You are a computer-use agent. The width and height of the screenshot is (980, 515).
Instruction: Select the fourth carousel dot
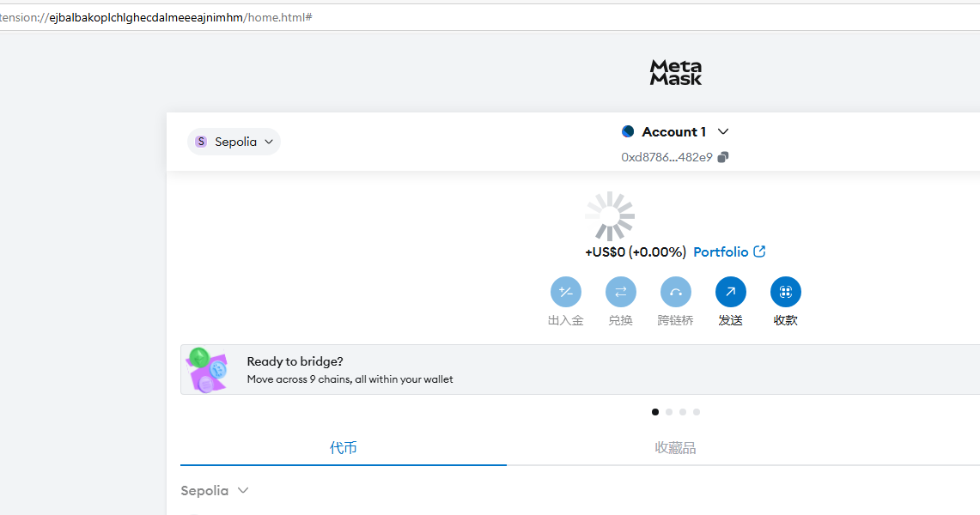click(697, 412)
